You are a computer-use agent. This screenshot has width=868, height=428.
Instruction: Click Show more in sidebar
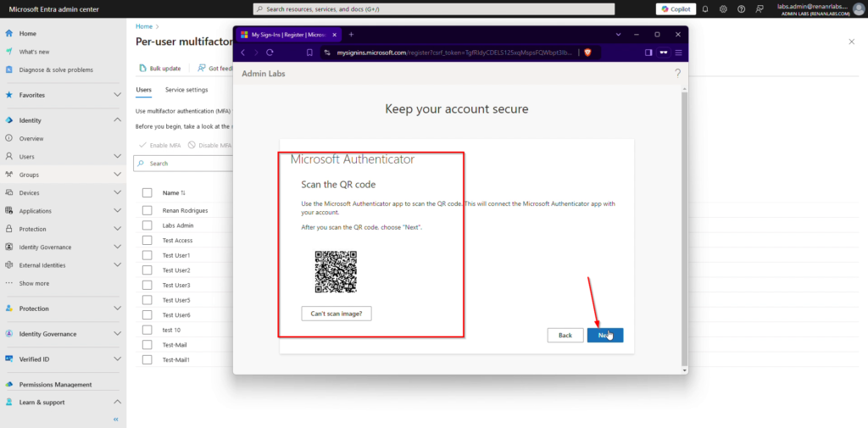pyautogui.click(x=34, y=283)
